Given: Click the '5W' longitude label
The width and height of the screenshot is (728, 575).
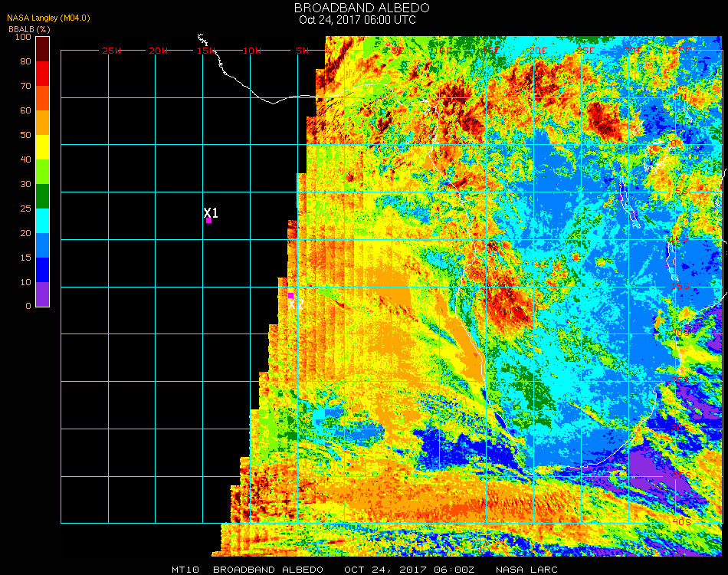Looking at the screenshot, I should click(x=302, y=51).
